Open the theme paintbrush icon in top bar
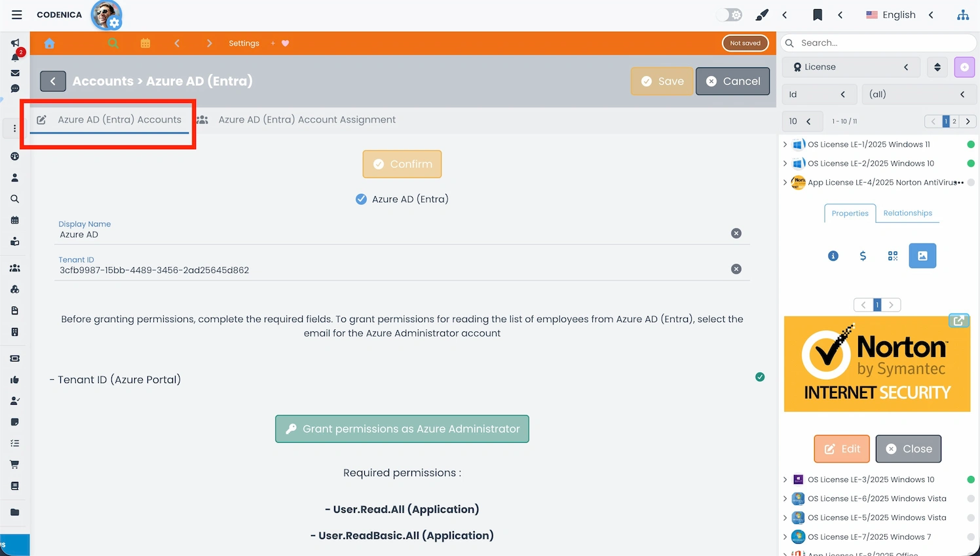Image resolution: width=980 pixels, height=556 pixels. [761, 14]
